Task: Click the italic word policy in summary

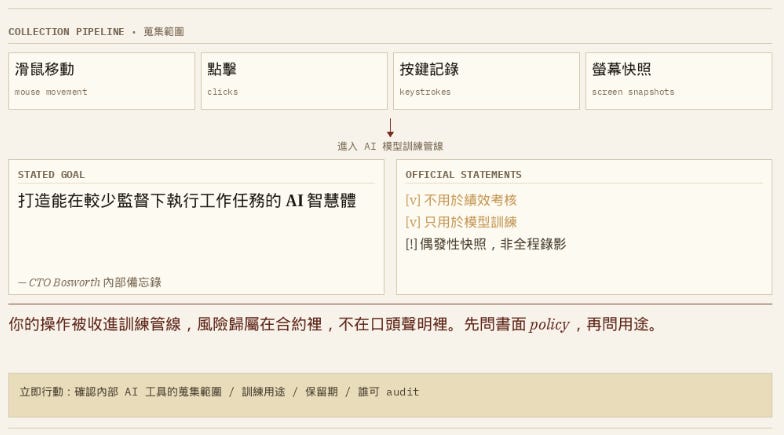Action: coord(549,324)
